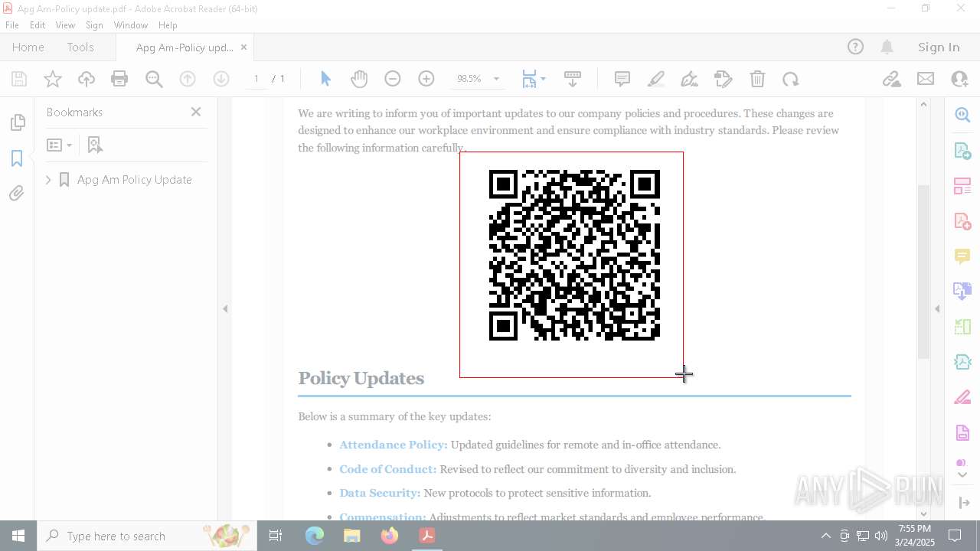Send file by email envelope icon
This screenshot has width=980, height=551.
coord(926,79)
